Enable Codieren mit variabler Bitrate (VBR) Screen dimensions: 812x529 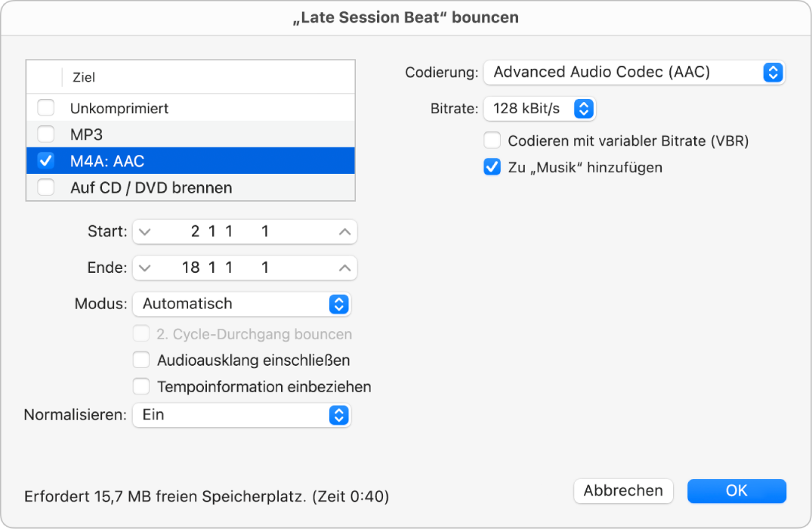[x=492, y=141]
